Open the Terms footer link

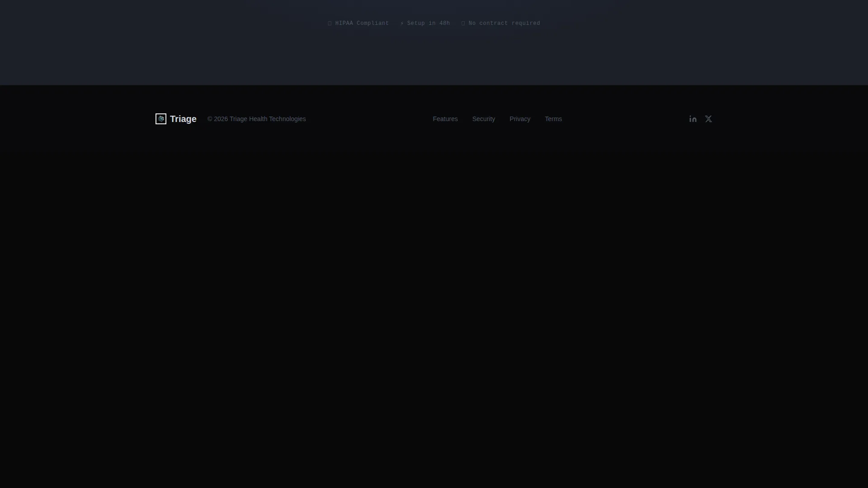(x=553, y=119)
